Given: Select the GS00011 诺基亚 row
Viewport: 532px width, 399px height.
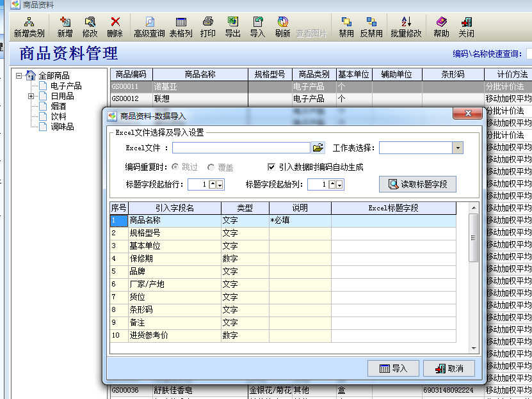Looking at the screenshot, I should tap(321, 86).
